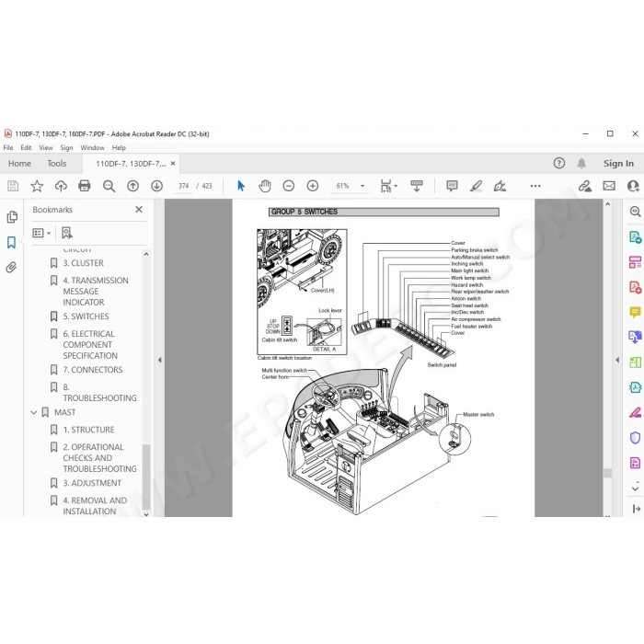The width and height of the screenshot is (644, 644).
Task: Send file by email icon
Action: pos(609,186)
